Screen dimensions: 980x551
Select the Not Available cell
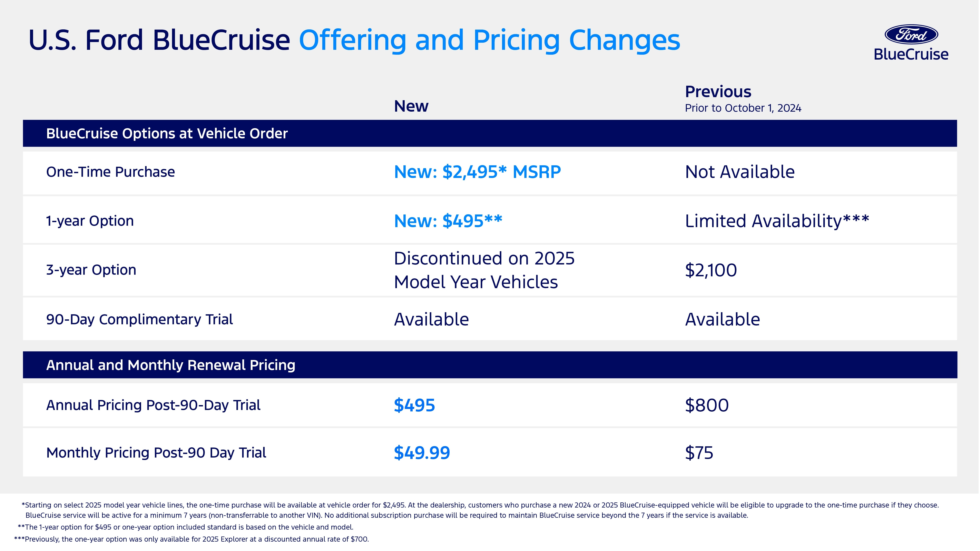click(x=739, y=172)
